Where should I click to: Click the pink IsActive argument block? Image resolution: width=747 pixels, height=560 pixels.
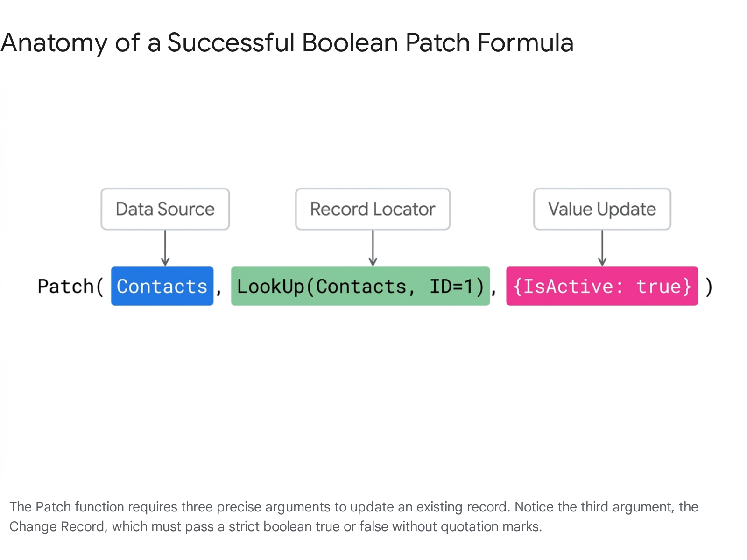tap(602, 286)
